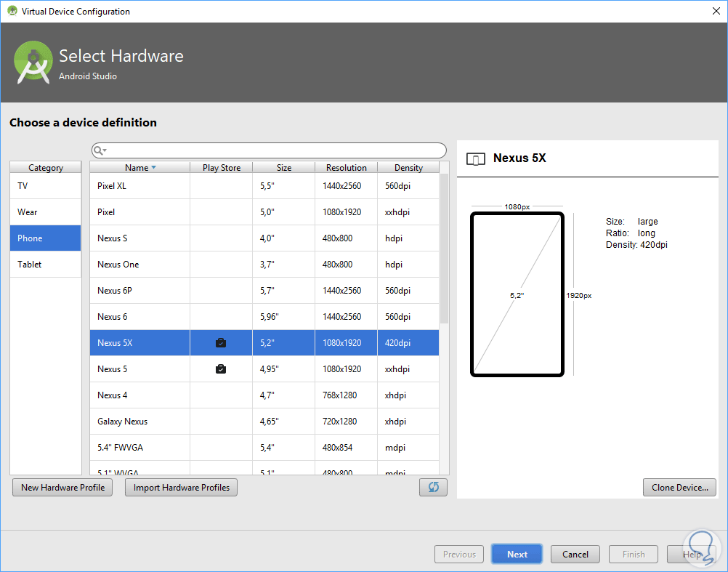Open New Hardware Profile dialog

pos(62,488)
